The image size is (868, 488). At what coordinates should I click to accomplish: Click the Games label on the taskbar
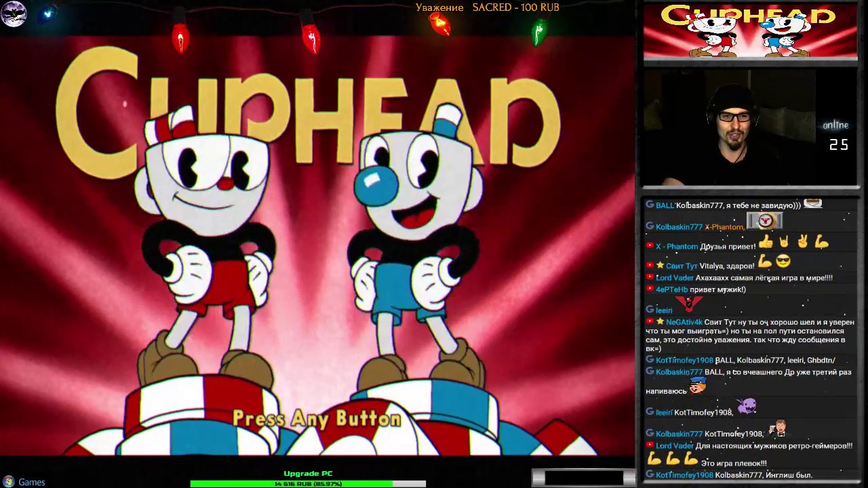pyautogui.click(x=32, y=483)
